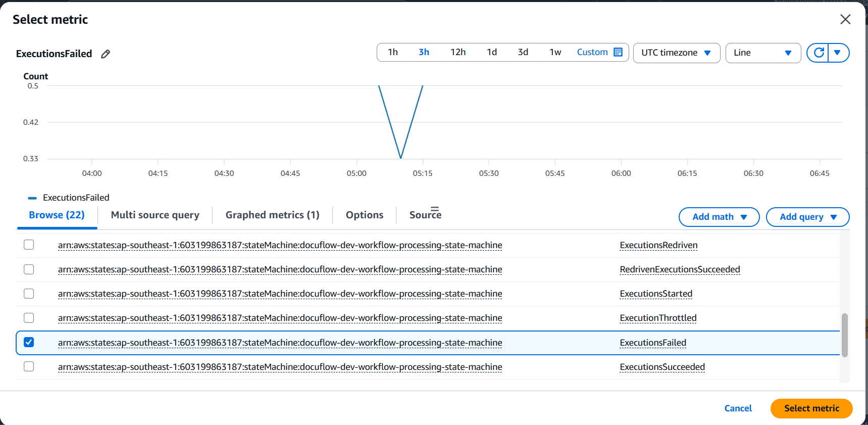868x425 pixels.
Task: Confirm with the Select metric button
Action: 811,408
